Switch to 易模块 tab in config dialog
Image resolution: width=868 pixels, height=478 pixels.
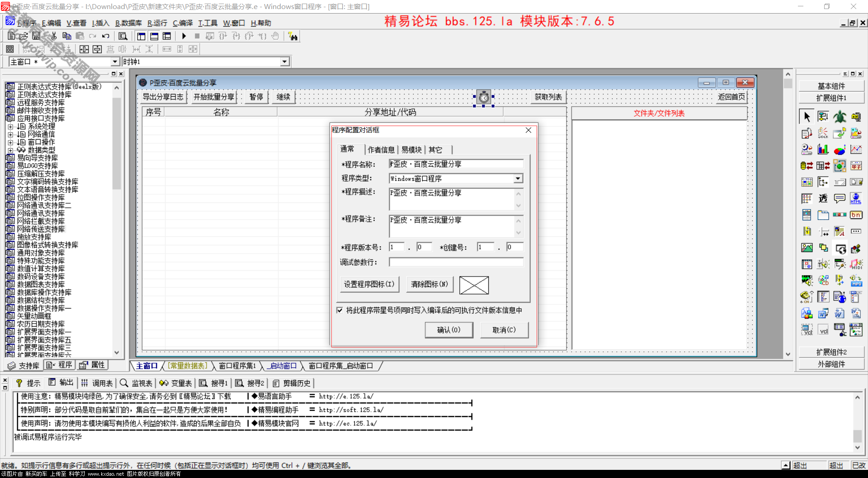(x=411, y=150)
